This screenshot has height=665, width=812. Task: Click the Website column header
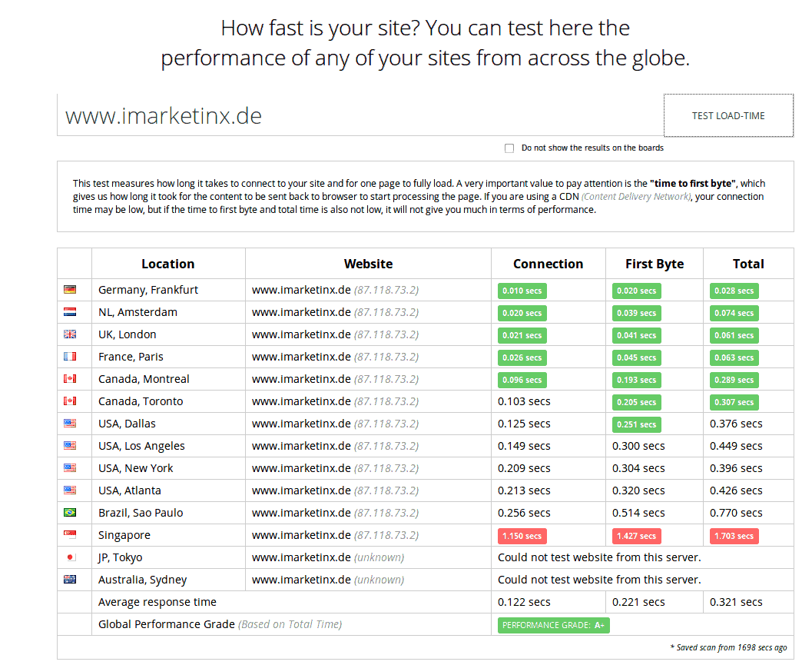tap(368, 264)
